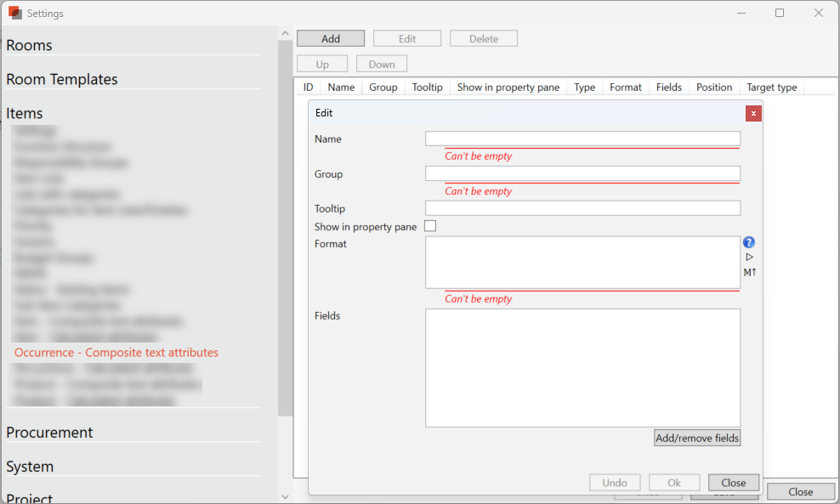Click the sidebar scroll down arrow

click(285, 496)
